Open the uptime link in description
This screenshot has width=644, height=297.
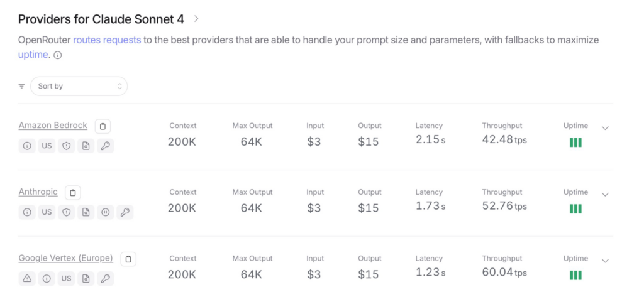pos(33,55)
